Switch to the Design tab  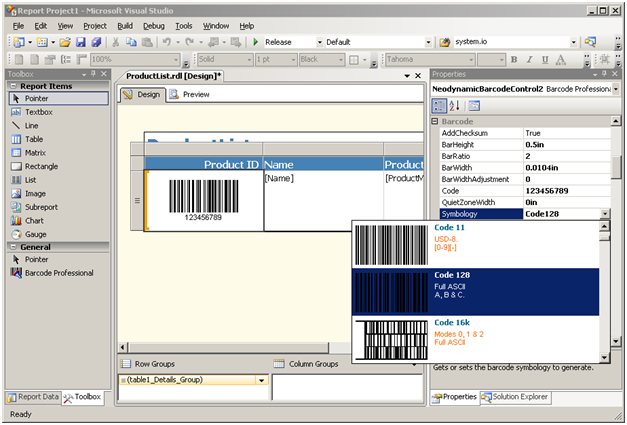click(142, 95)
